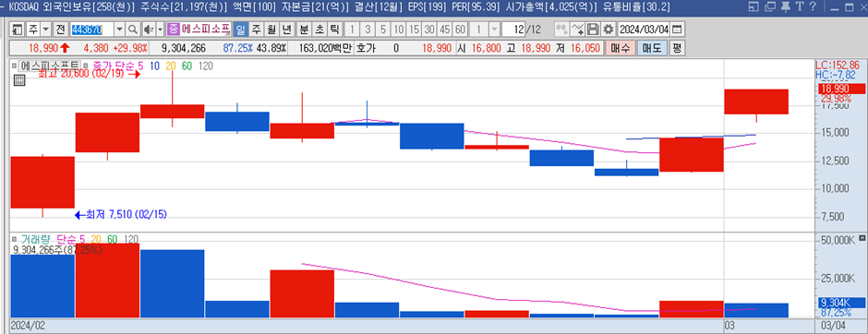
Task: Expand the speaker options dropdown arrow
Action: click(160, 30)
